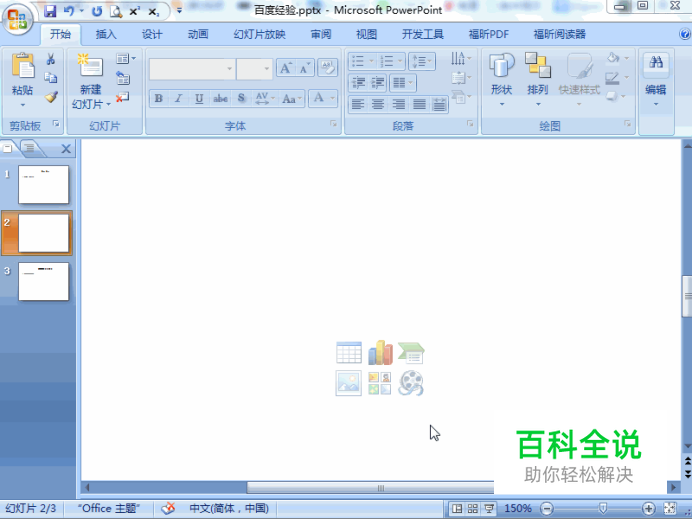Click the Shapes (形状) gallery

pyautogui.click(x=502, y=79)
